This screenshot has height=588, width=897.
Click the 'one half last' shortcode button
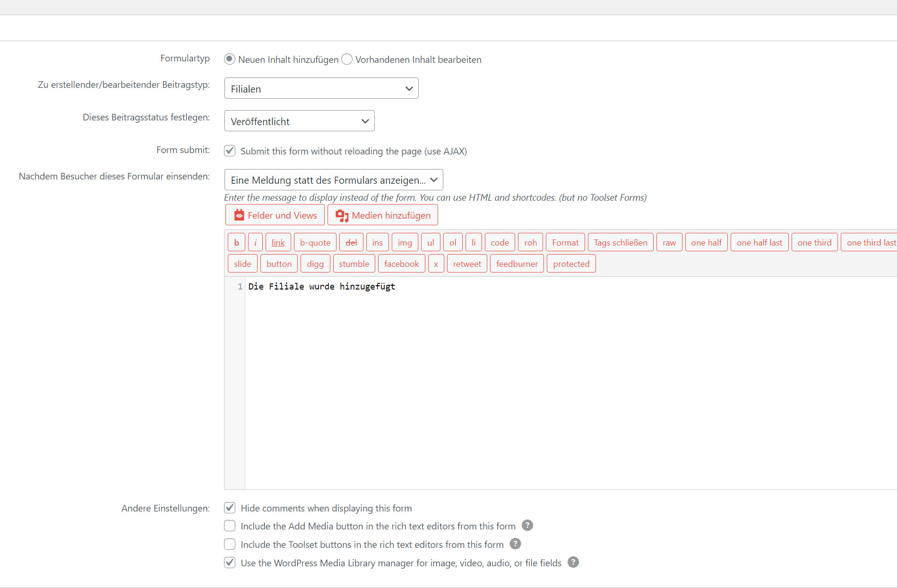coord(759,242)
